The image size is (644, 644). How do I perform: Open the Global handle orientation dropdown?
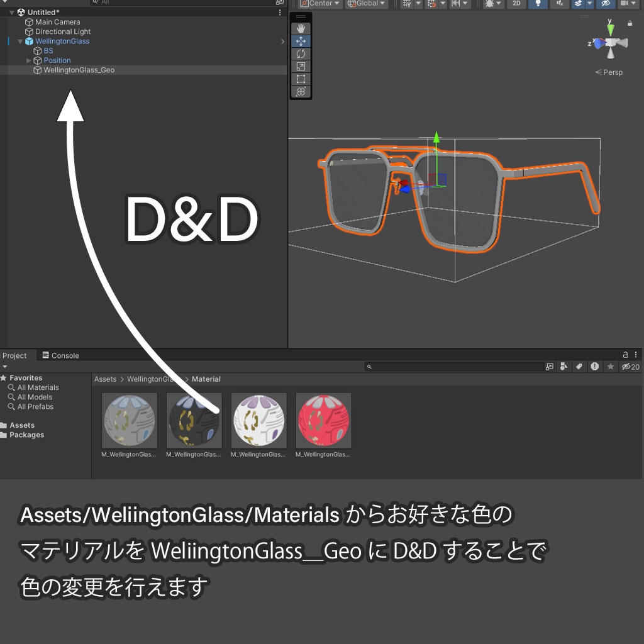point(367,4)
